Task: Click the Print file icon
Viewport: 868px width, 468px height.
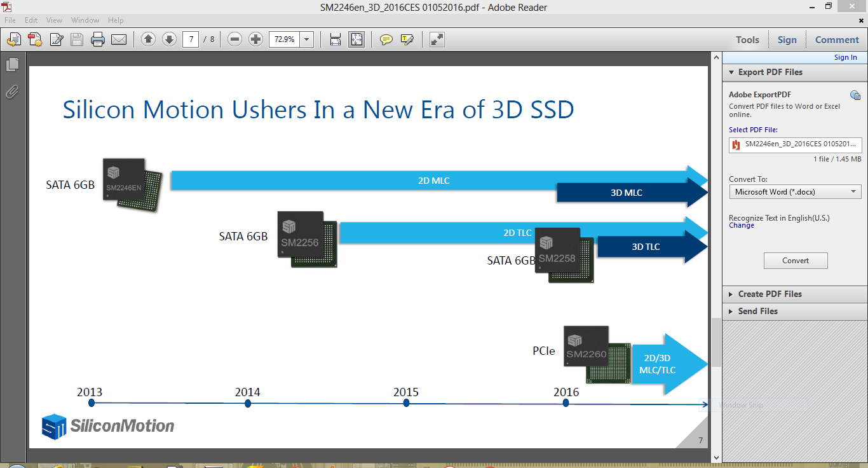Action: coord(97,39)
